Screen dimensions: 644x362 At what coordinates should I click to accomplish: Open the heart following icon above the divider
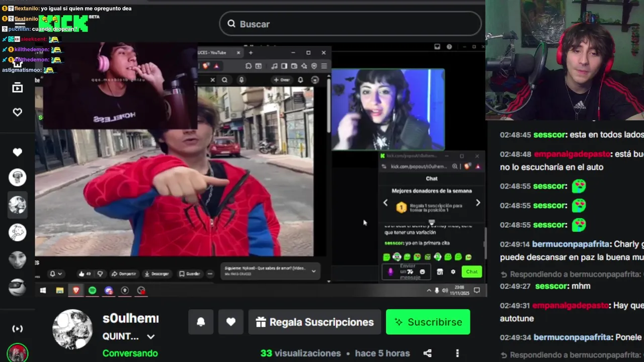click(x=17, y=112)
